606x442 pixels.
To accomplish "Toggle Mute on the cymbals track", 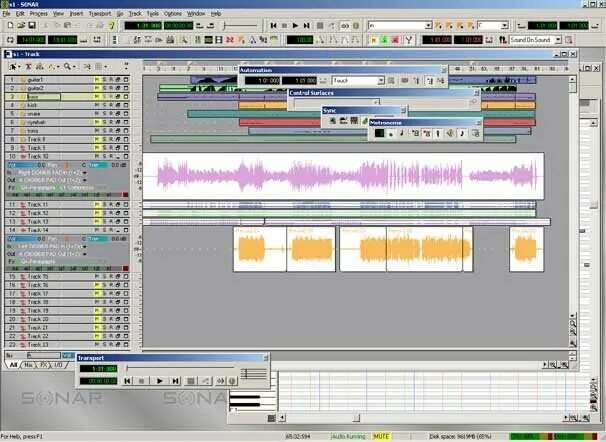I will coord(97,122).
